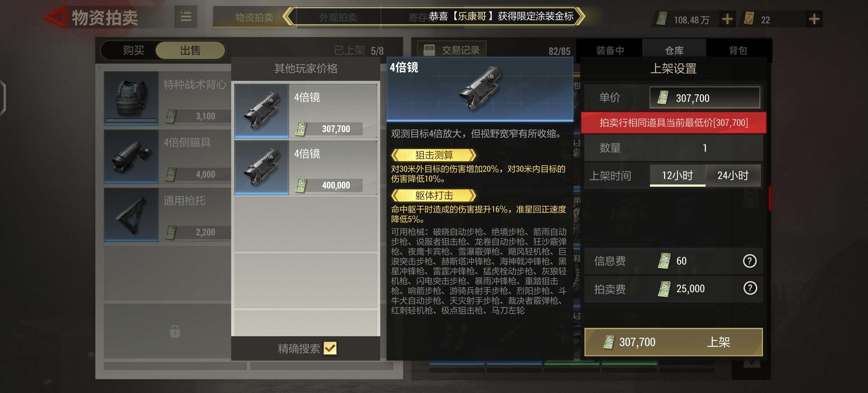Switch to the 装备中 tab

tap(610, 51)
